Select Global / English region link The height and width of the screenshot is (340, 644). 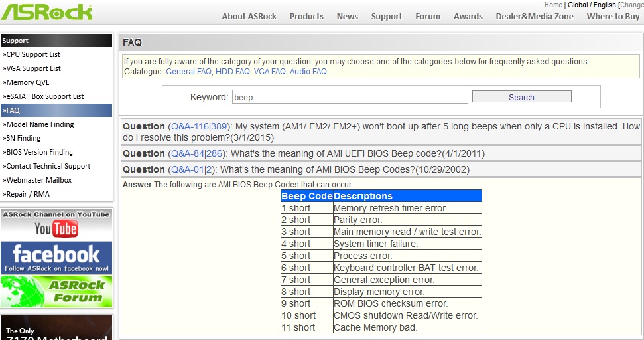(592, 5)
